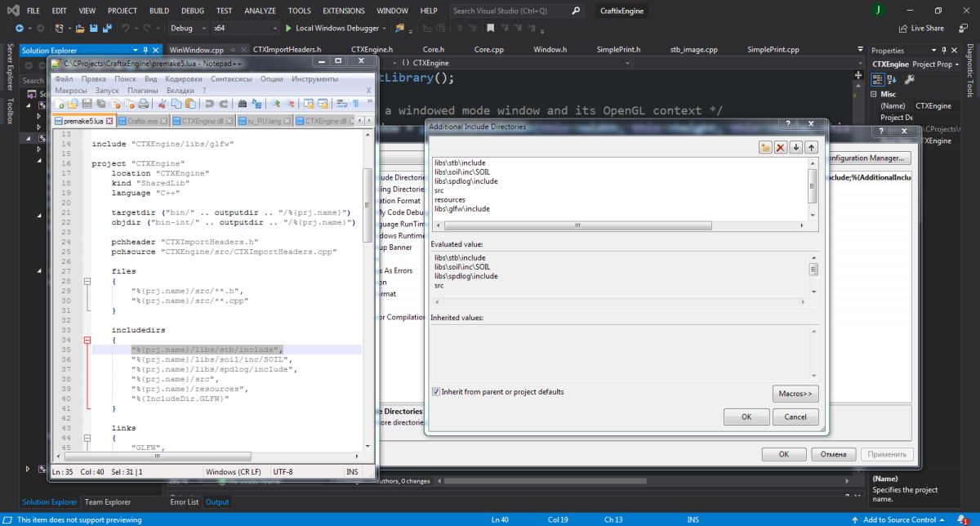The height and width of the screenshot is (526, 980).
Task: Select libs\glfw\include line in directories list
Action: (x=462, y=208)
